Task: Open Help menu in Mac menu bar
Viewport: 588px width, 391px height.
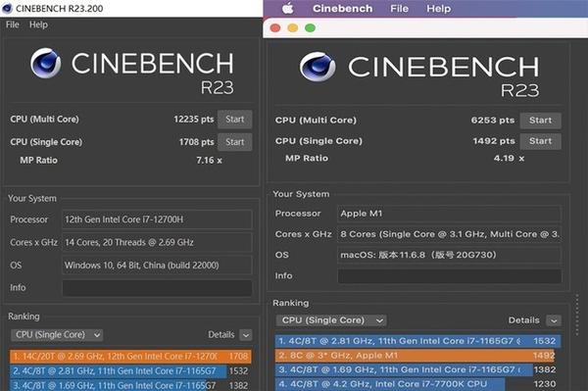Action: tap(438, 8)
